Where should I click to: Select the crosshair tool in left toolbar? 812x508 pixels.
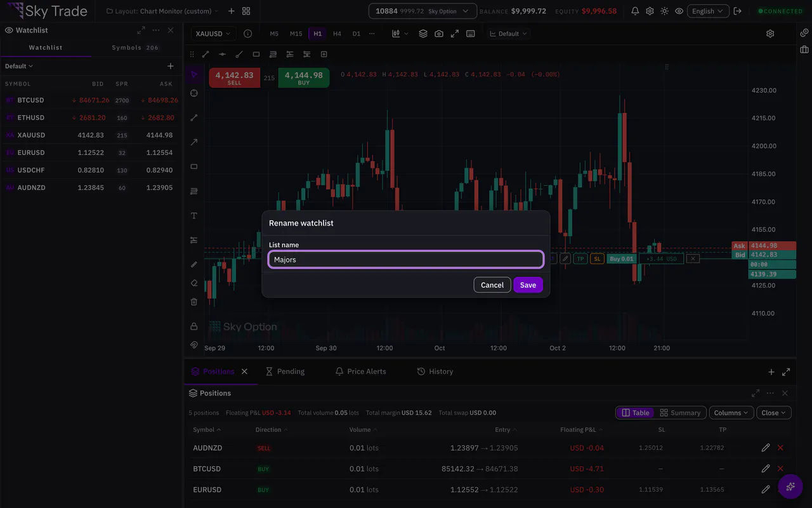point(194,93)
